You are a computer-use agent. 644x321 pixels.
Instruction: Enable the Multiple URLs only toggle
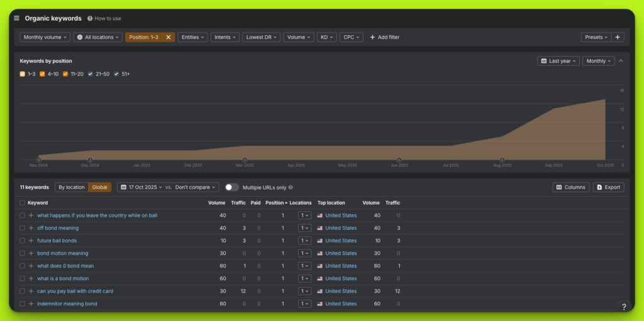point(232,187)
